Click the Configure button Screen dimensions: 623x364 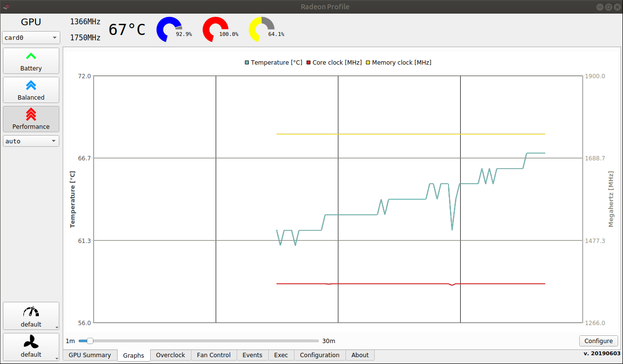point(598,341)
